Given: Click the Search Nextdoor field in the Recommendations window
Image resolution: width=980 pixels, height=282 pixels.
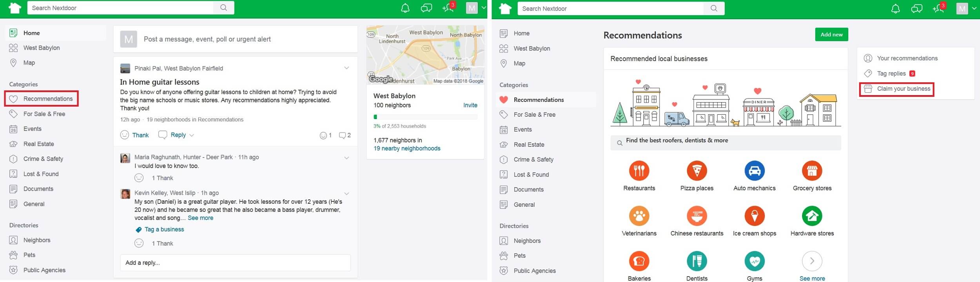Looking at the screenshot, I should [x=611, y=9].
